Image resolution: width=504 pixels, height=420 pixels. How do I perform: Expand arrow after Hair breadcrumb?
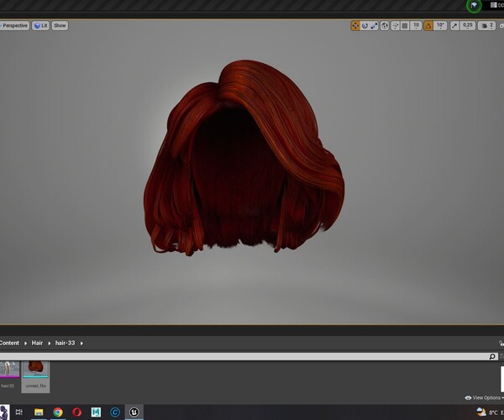point(50,344)
